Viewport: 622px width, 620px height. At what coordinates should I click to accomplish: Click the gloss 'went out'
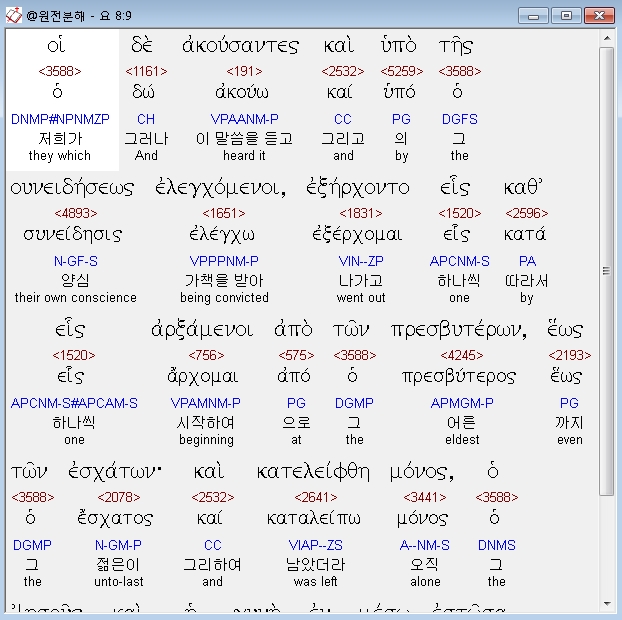pos(361,298)
